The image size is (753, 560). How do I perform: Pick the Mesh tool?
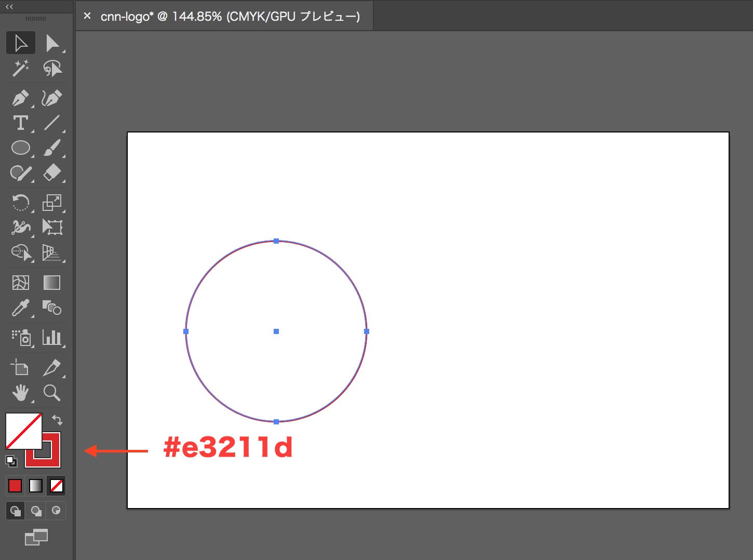coord(21,283)
